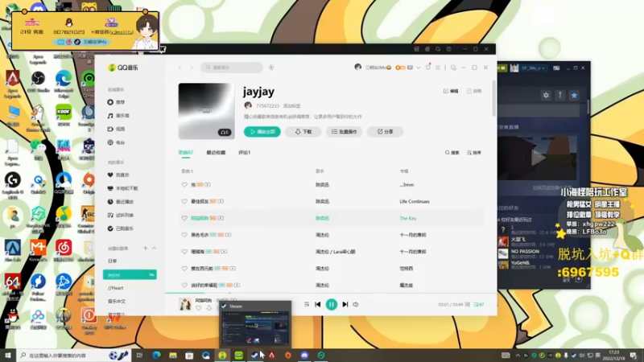Viewport: 644px width, 362px height.
Task: Click the listen-to-identify icon beside search
Action: point(271,68)
